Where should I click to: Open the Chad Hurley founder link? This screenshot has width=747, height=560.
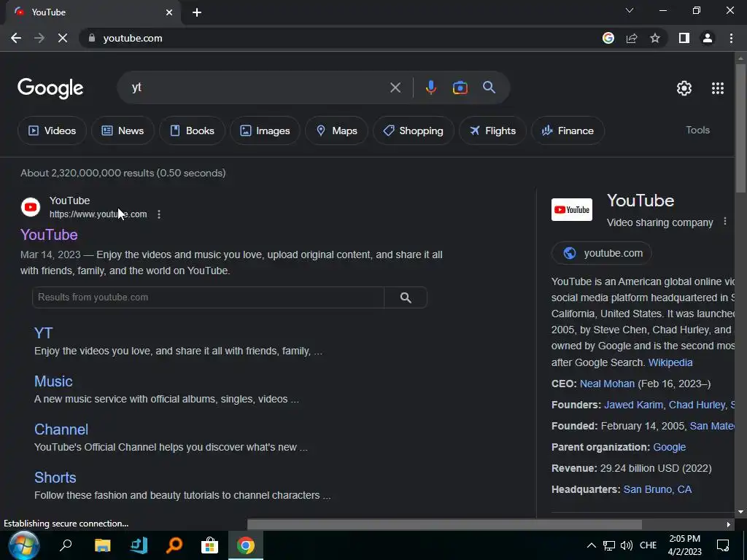(x=697, y=405)
